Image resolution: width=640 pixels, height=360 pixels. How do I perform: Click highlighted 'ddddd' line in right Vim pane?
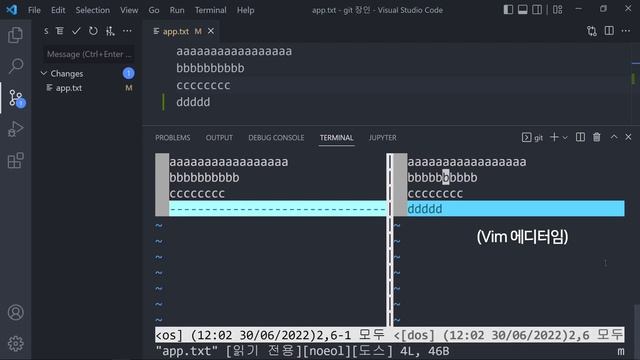pyautogui.click(x=516, y=209)
